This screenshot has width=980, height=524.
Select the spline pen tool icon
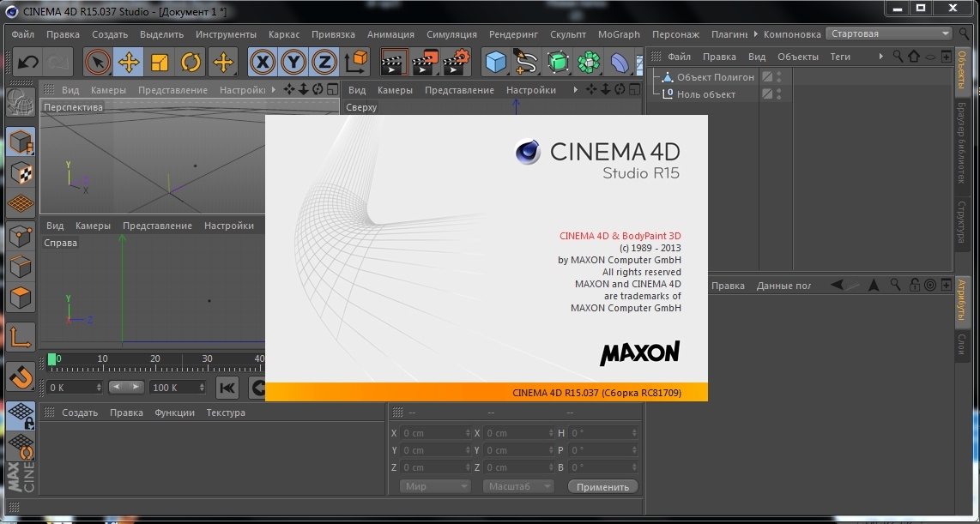[x=526, y=62]
